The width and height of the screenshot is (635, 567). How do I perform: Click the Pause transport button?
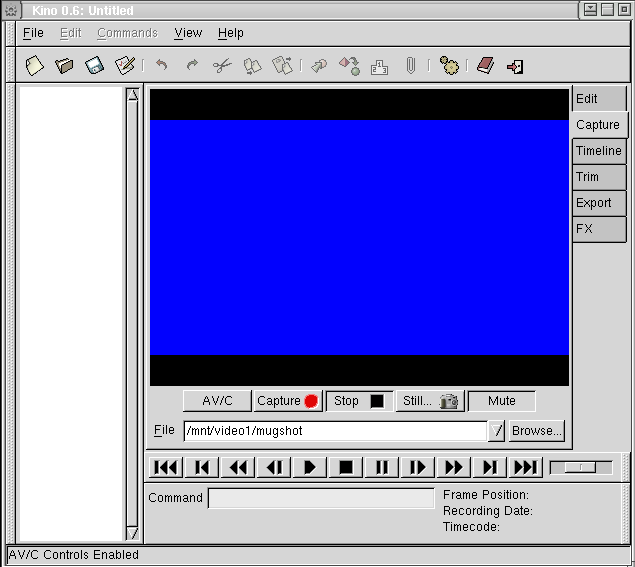pyautogui.click(x=381, y=467)
